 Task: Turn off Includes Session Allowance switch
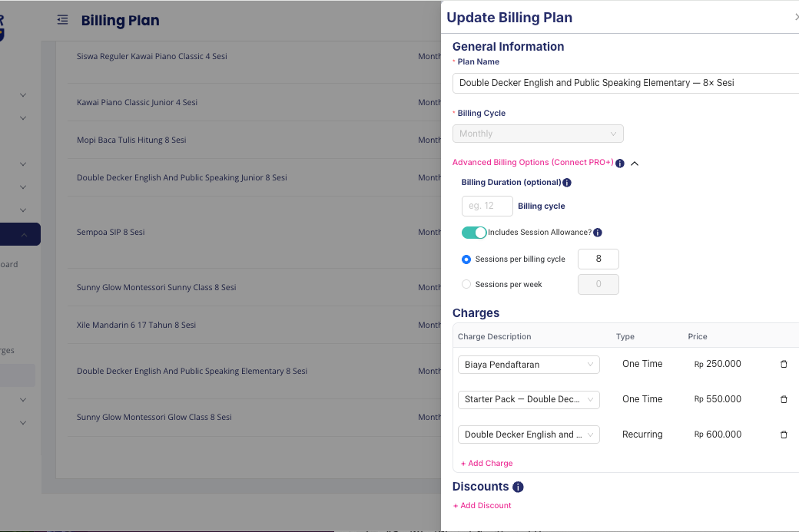pyautogui.click(x=474, y=233)
